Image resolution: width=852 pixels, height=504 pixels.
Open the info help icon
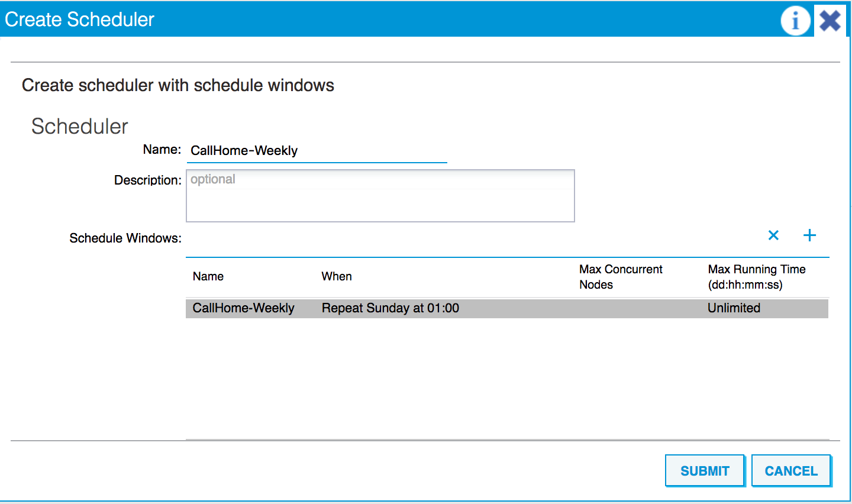pos(795,21)
